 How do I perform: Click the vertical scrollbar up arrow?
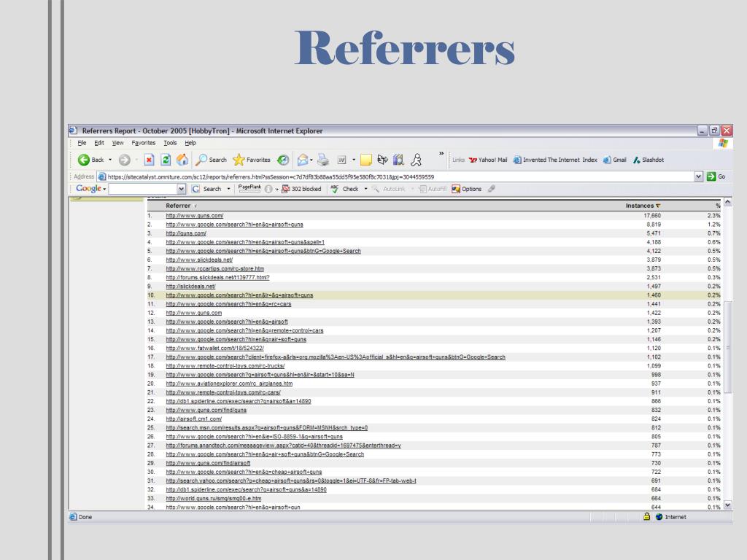(x=727, y=202)
